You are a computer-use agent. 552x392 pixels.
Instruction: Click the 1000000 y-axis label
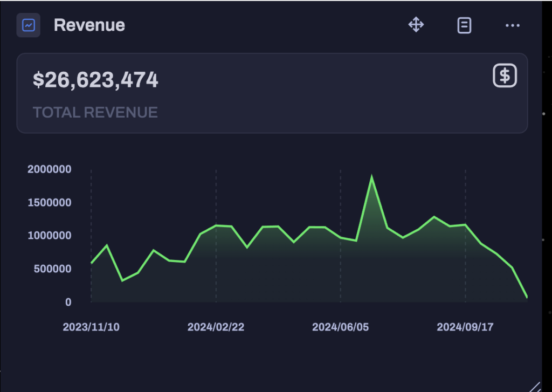tap(49, 236)
